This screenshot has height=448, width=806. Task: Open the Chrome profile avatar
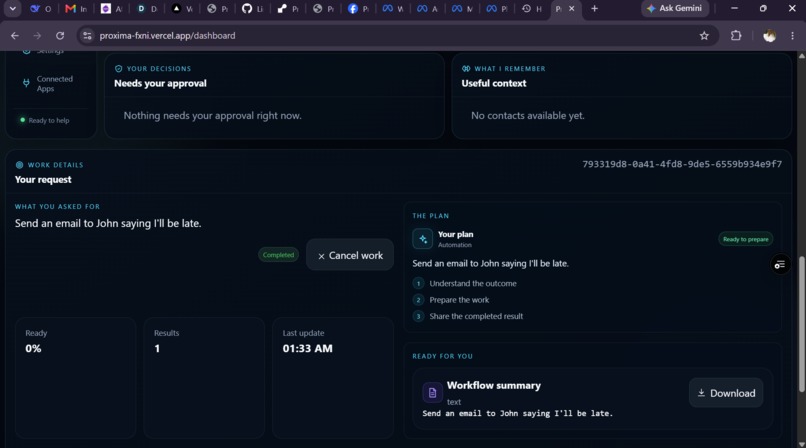769,35
